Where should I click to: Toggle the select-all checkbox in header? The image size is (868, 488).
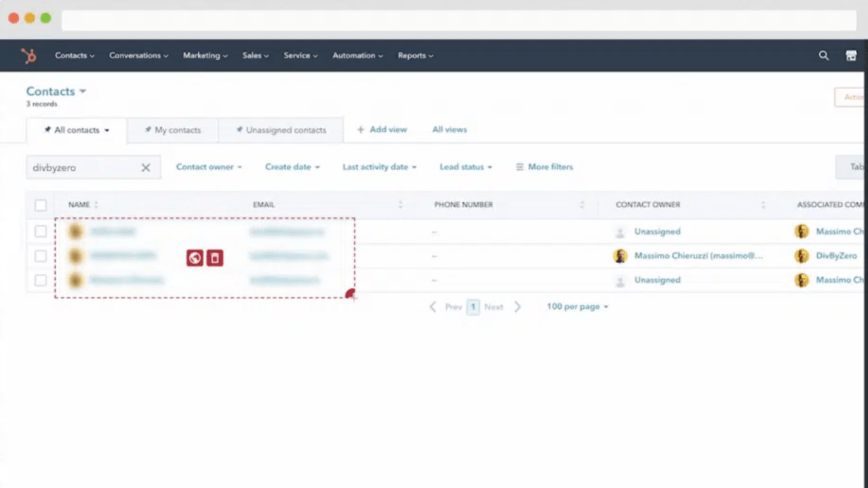pos(41,205)
